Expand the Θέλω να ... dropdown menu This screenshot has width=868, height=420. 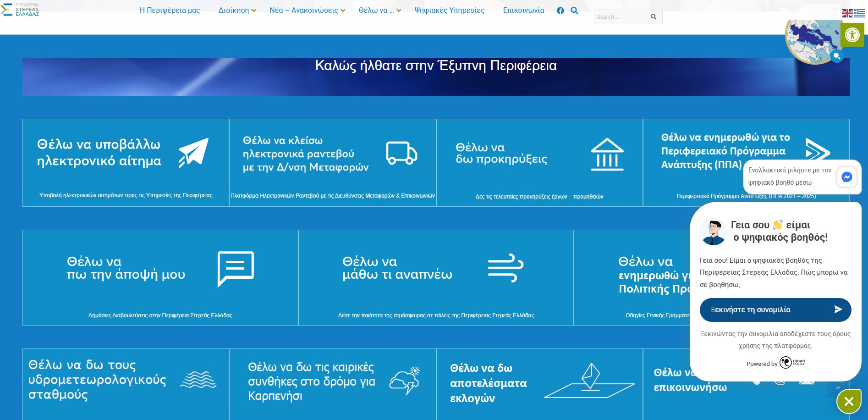[379, 11]
